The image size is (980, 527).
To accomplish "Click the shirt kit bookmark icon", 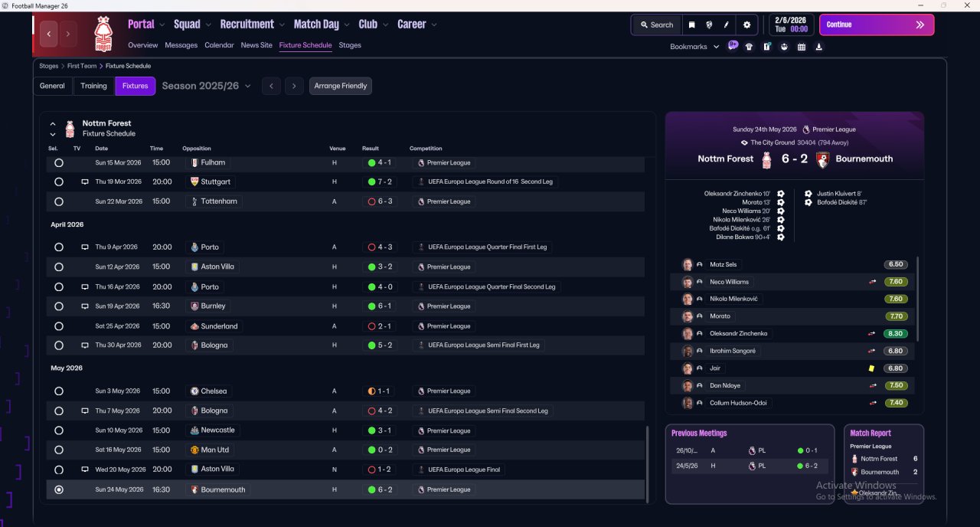I will click(x=749, y=47).
